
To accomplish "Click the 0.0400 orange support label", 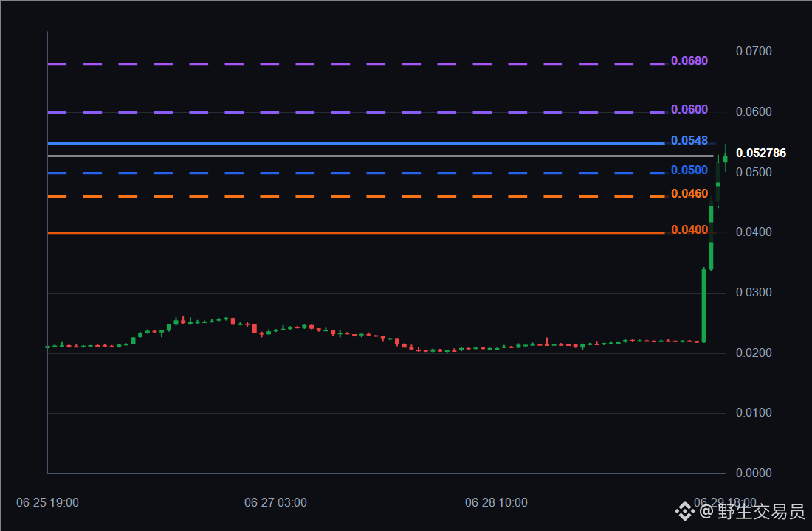I will 689,230.
